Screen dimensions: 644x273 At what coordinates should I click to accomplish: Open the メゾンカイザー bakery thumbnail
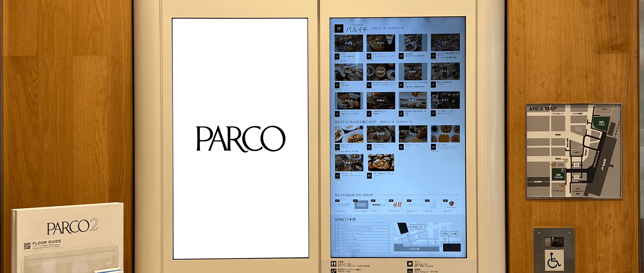point(381,134)
